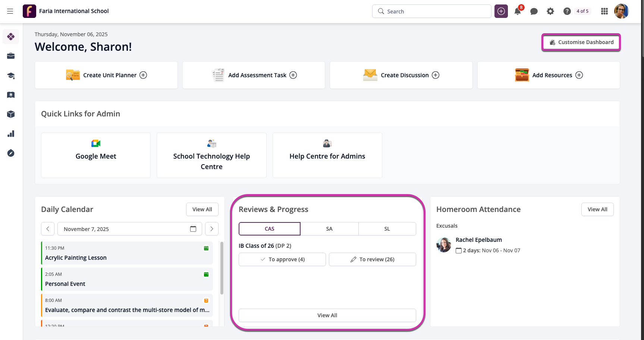Click the purple quick add plus icon
The height and width of the screenshot is (340, 644).
(501, 12)
